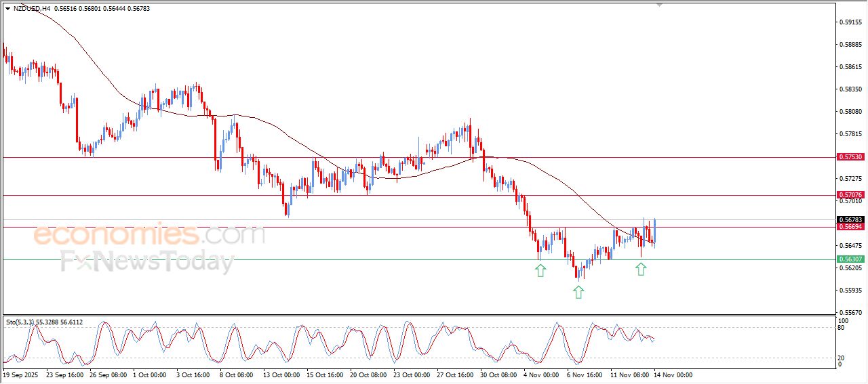Screen dimensions: 868x384
Task: Select the stochastic 20 level label
Action: click(842, 357)
